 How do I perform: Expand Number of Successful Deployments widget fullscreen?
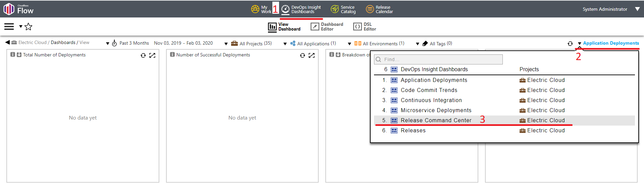click(312, 55)
